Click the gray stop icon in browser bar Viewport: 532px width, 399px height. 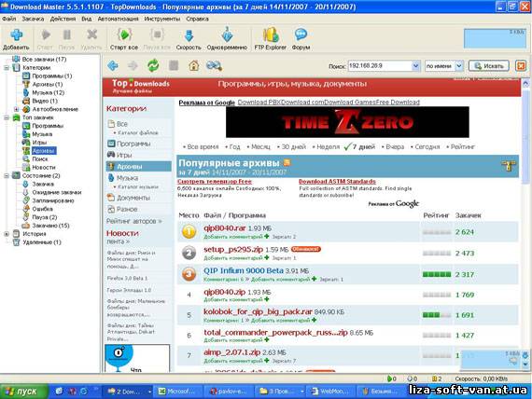(x=174, y=65)
